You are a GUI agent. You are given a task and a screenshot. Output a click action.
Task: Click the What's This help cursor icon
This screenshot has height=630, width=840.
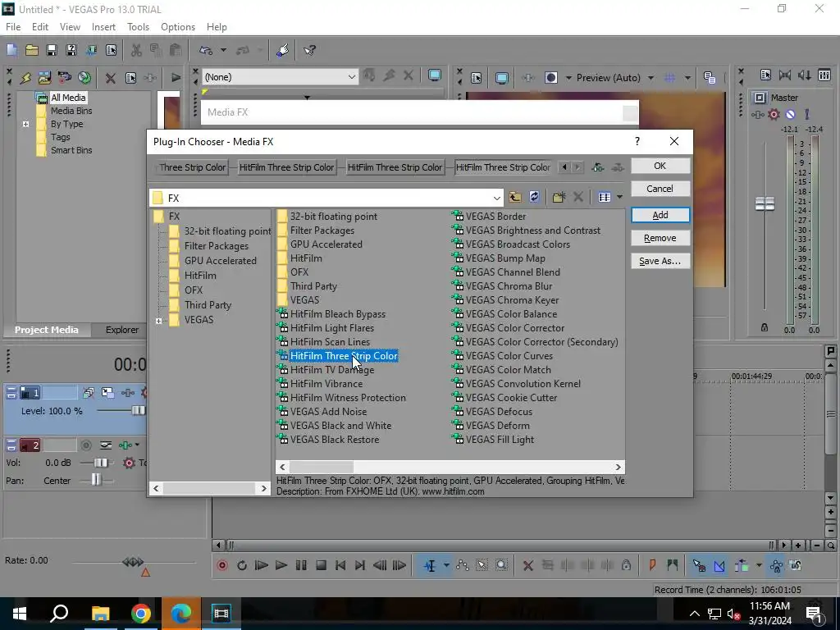(309, 50)
